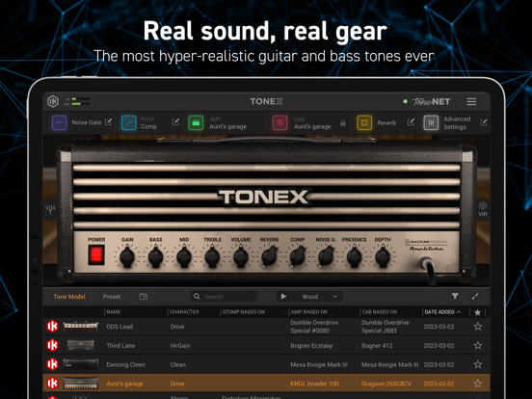Click the GAIN knob

[127, 257]
